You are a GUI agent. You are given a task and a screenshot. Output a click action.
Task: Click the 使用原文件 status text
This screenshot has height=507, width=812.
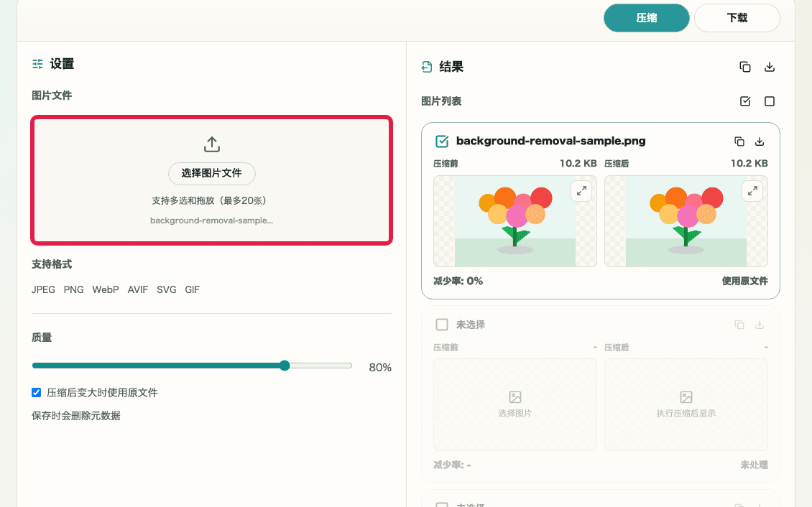click(x=744, y=281)
